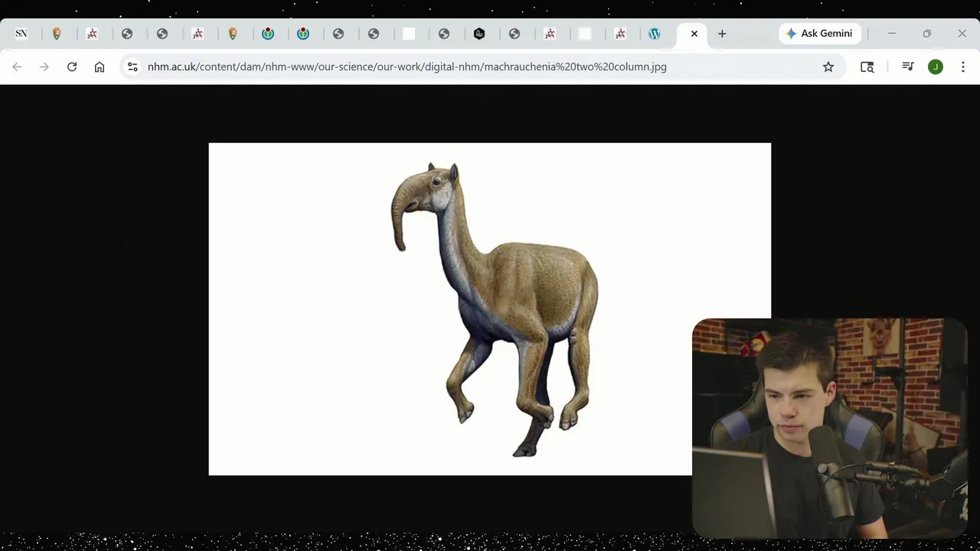
Task: Open the home page button
Action: point(100,67)
